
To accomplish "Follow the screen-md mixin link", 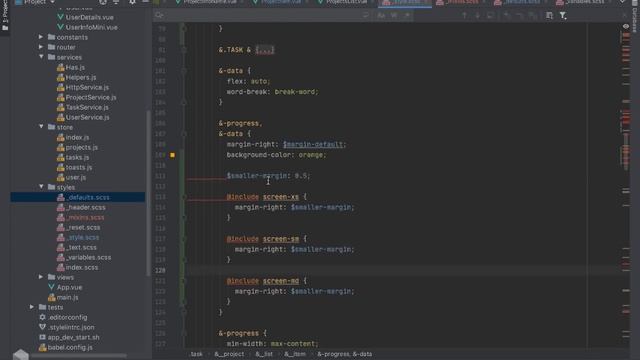I will tap(281, 281).
